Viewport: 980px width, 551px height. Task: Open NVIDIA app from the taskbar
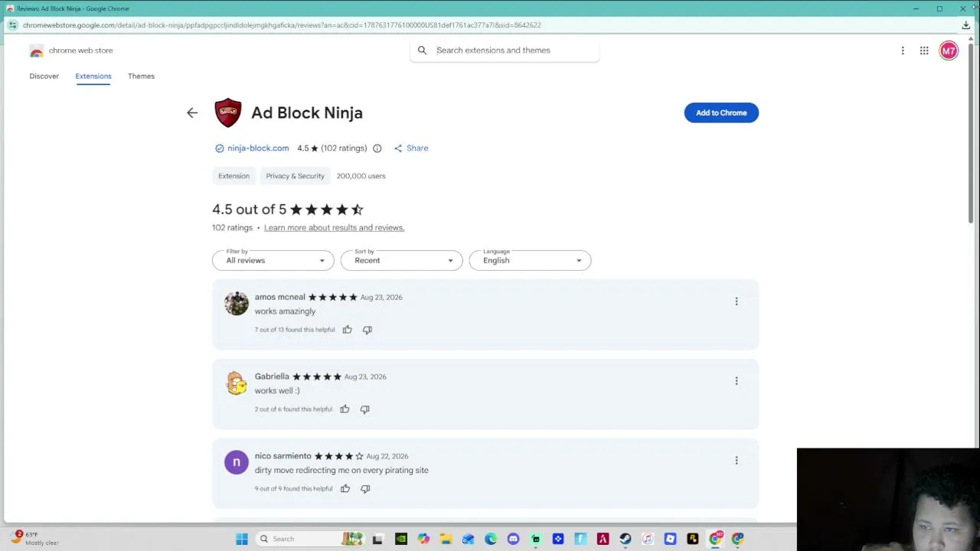tap(400, 540)
